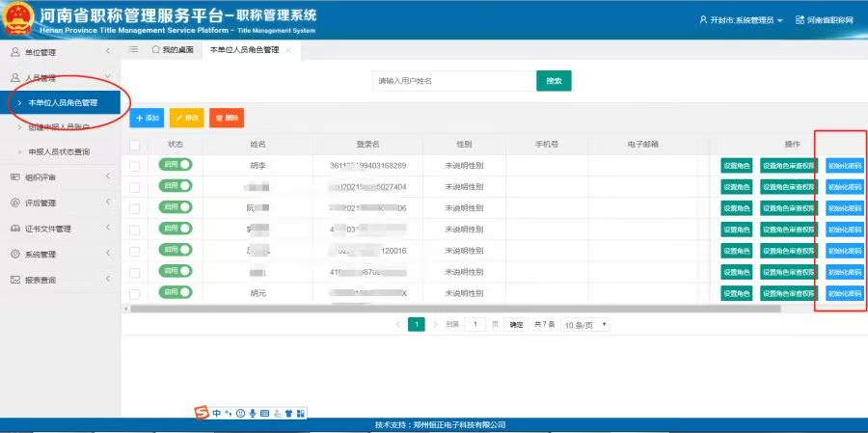Focus the 请输入用户姓名 search field
Viewport: 868px width, 433px height.
coord(454,81)
